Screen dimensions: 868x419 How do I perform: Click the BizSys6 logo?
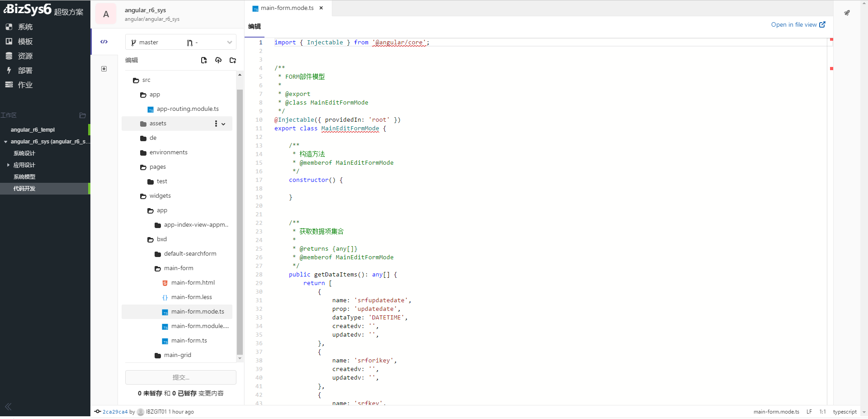point(28,9)
